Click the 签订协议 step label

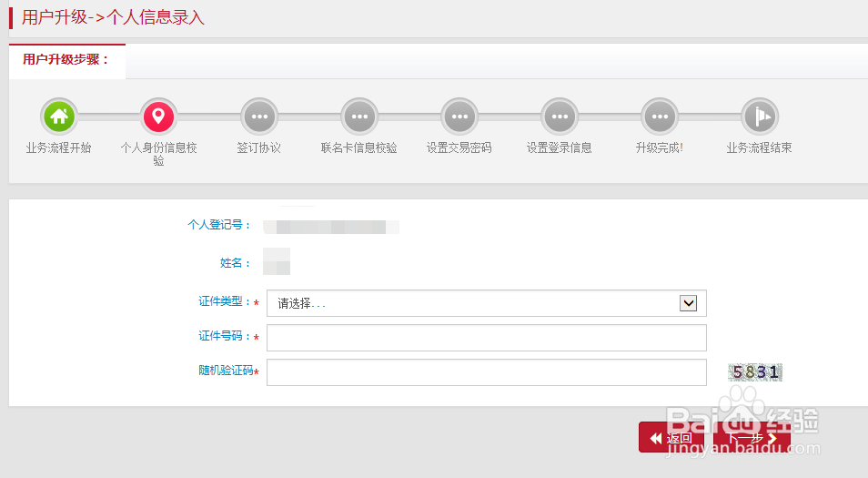259,147
